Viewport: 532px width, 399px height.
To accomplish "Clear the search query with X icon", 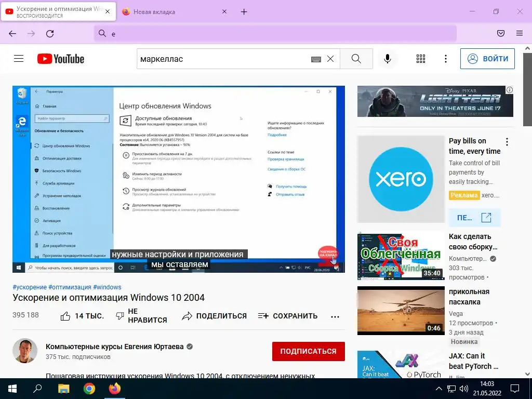I will tap(330, 59).
